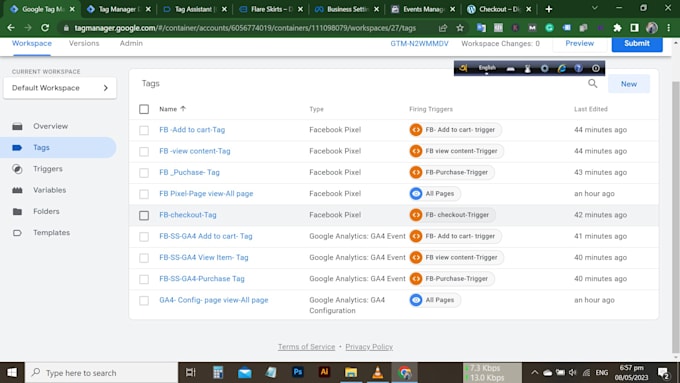Viewport: 680px width, 383px height.
Task: Click the browser address bar URL
Action: 245,28
